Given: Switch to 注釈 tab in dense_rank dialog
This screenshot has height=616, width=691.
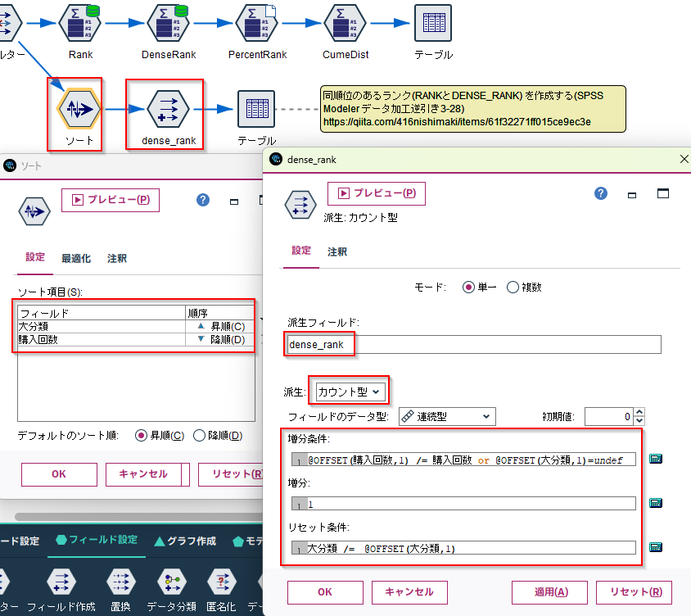Looking at the screenshot, I should (x=337, y=251).
